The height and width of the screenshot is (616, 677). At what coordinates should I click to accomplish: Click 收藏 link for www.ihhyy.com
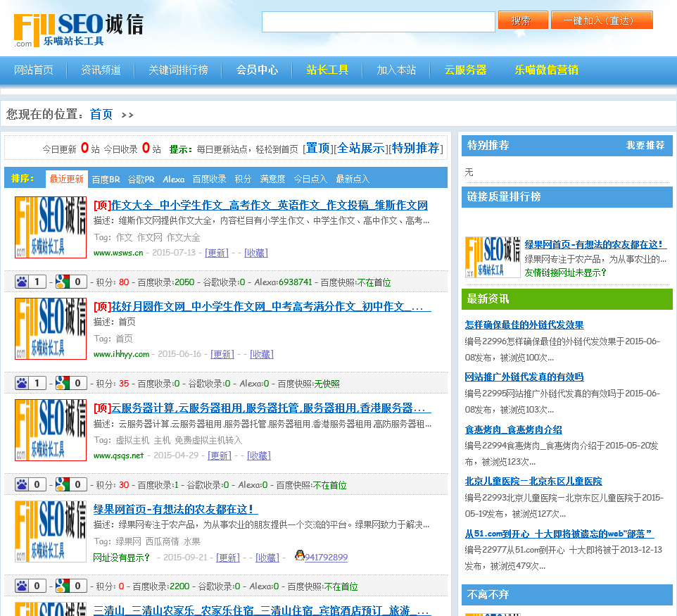(x=262, y=354)
